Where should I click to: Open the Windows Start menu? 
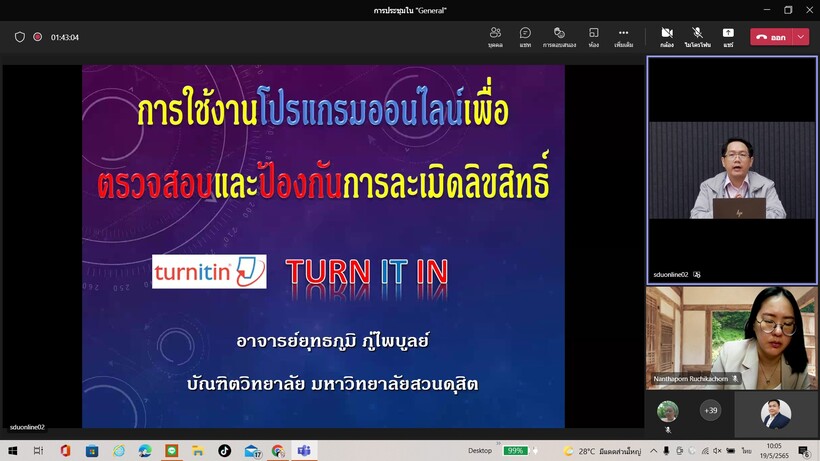(x=13, y=451)
